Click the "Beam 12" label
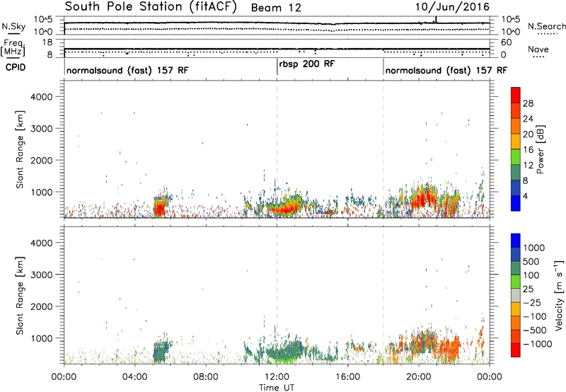566x392 pixels. [276, 8]
